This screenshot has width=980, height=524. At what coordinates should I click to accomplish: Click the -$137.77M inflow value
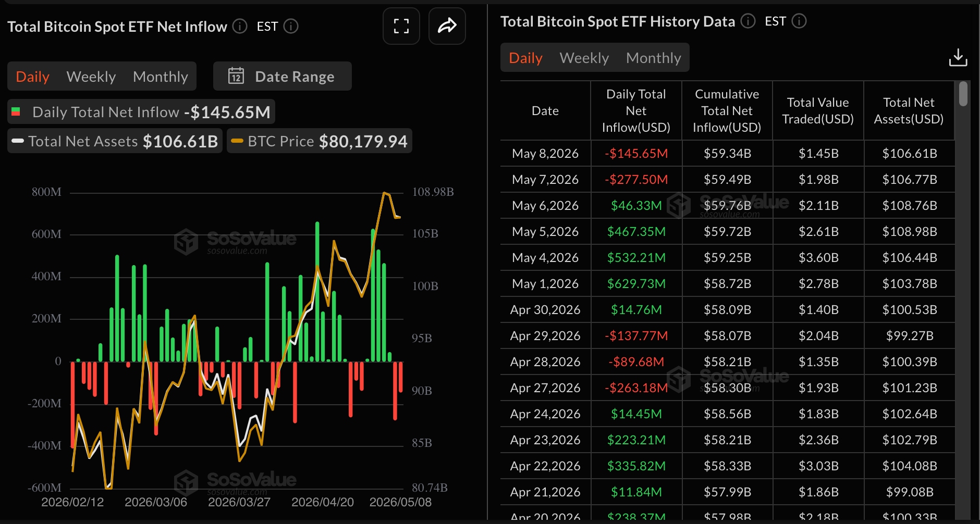(636, 335)
